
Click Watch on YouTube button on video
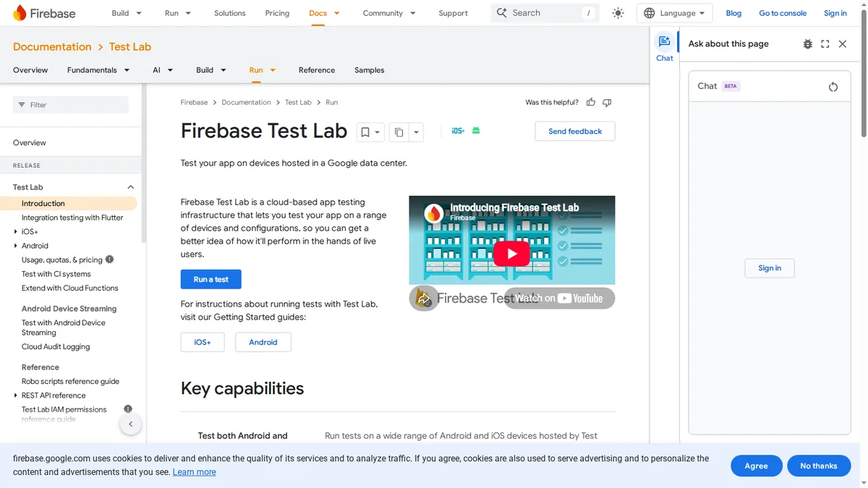point(559,298)
